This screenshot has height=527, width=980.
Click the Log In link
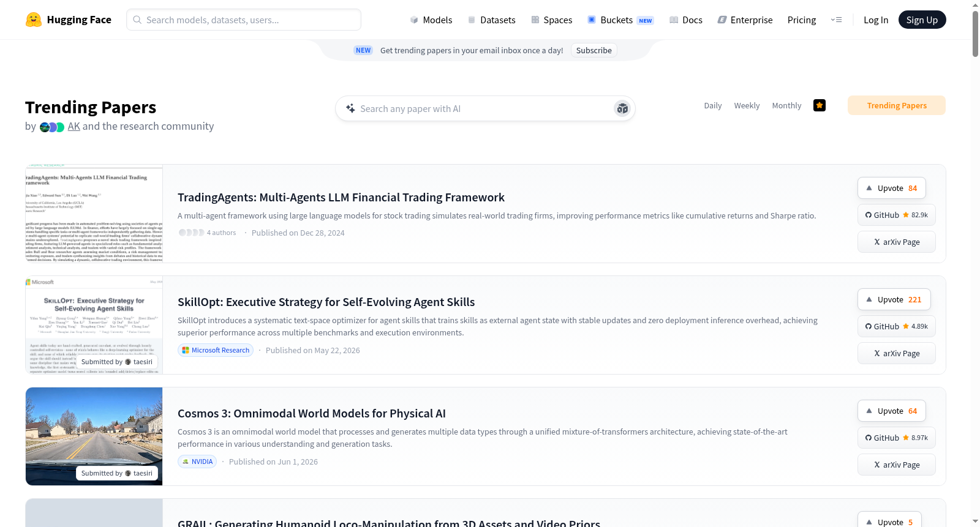[x=876, y=20]
